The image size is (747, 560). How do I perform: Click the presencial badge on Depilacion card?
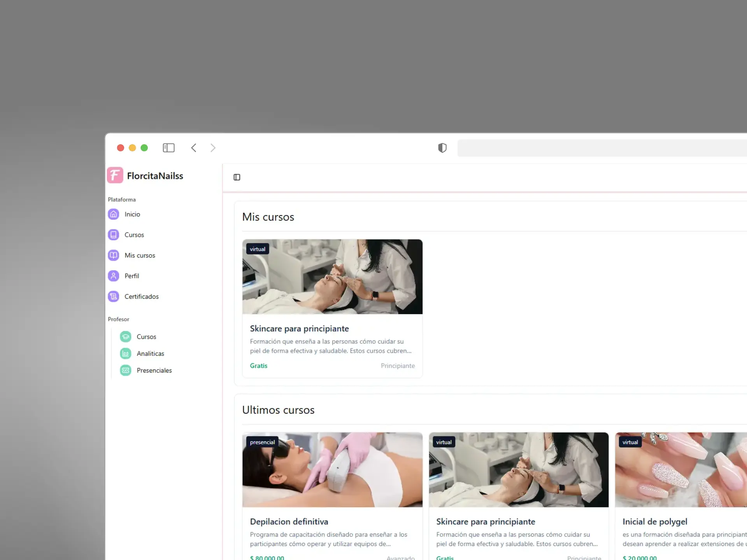pos(262,442)
